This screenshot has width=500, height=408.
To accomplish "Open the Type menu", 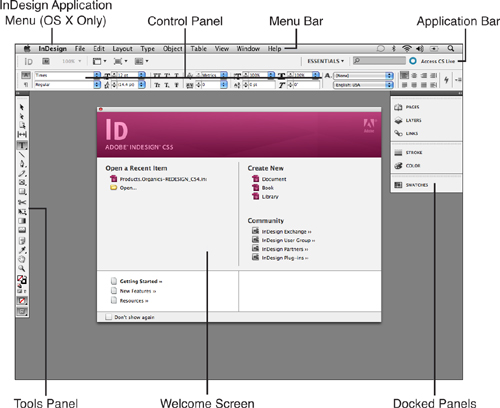I will pyautogui.click(x=147, y=49).
